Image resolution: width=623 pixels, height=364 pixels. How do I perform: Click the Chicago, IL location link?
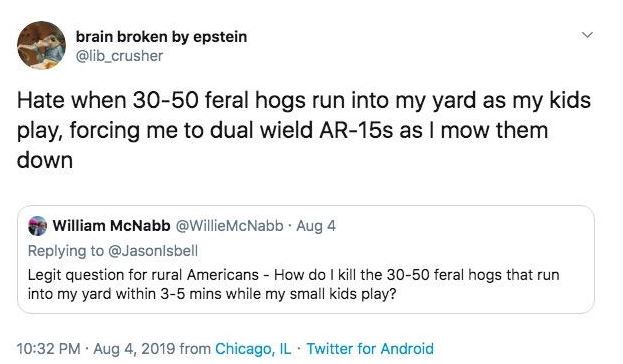tap(253, 349)
